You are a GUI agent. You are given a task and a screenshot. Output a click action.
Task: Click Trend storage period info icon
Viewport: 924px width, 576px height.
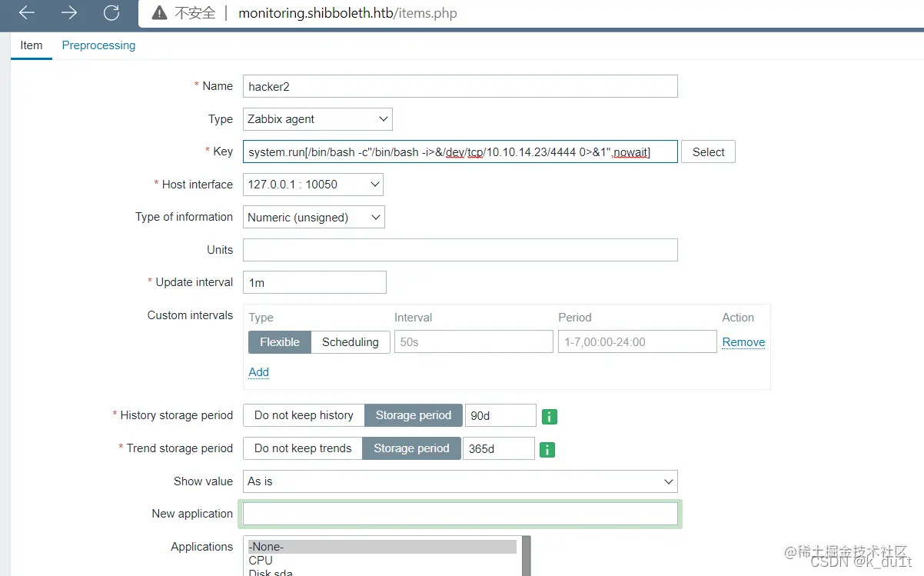[x=547, y=449]
